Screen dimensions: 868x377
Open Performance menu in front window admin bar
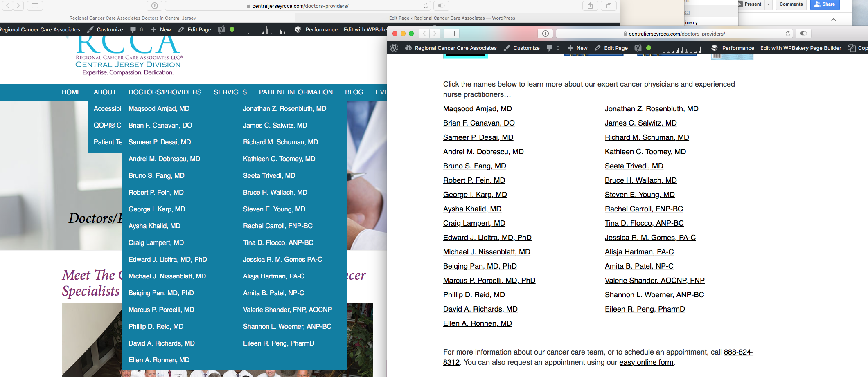tap(733, 48)
